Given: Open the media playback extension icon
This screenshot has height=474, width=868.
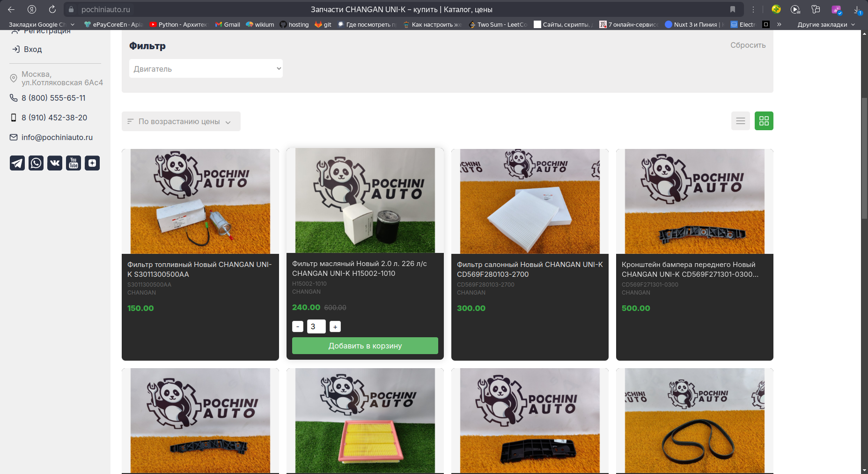Looking at the screenshot, I should tap(795, 9).
